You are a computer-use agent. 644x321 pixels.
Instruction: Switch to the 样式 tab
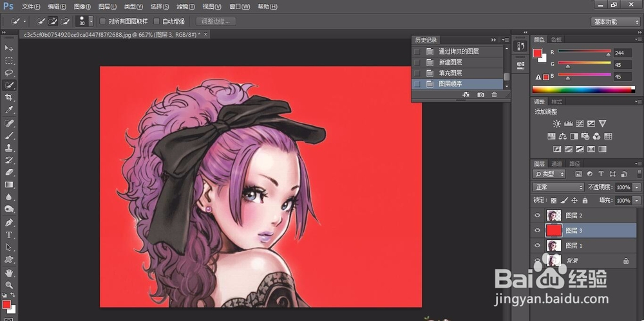[556, 102]
